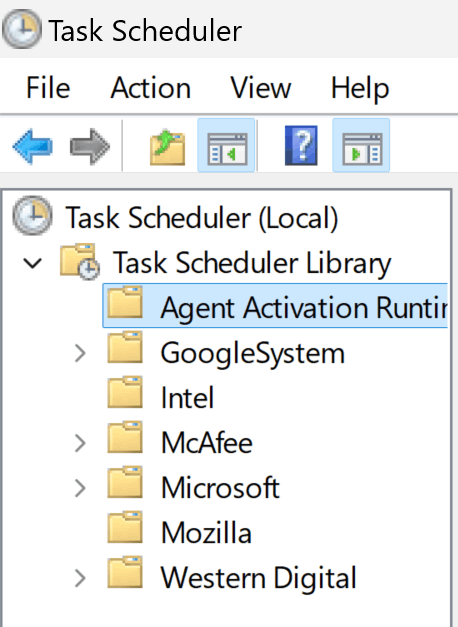Toggle Show/Hide Console Tree button

[x=226, y=145]
